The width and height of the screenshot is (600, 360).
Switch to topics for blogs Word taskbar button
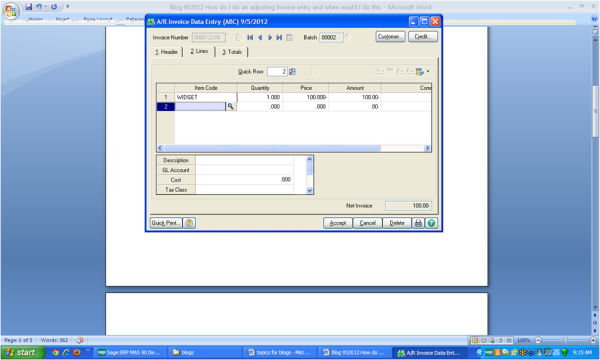[x=280, y=352]
